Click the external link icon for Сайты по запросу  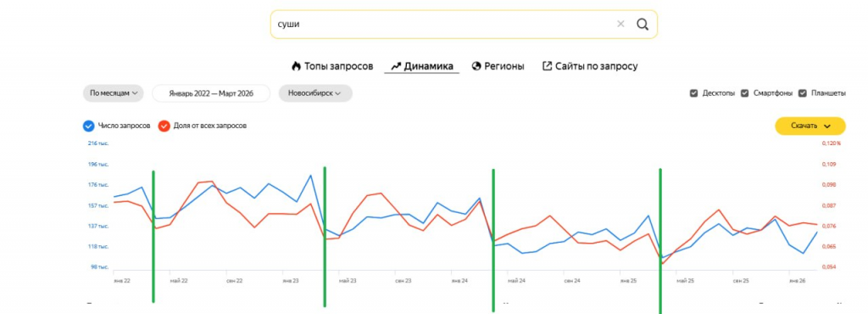(x=547, y=66)
